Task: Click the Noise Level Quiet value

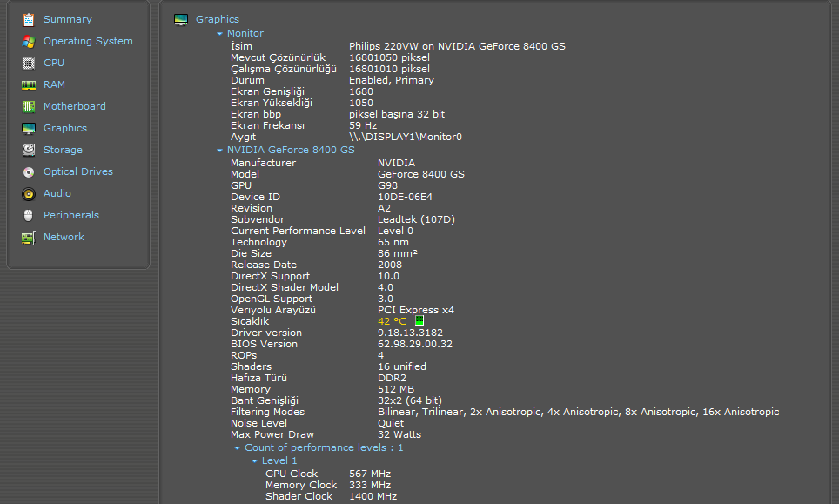Action: [x=391, y=423]
